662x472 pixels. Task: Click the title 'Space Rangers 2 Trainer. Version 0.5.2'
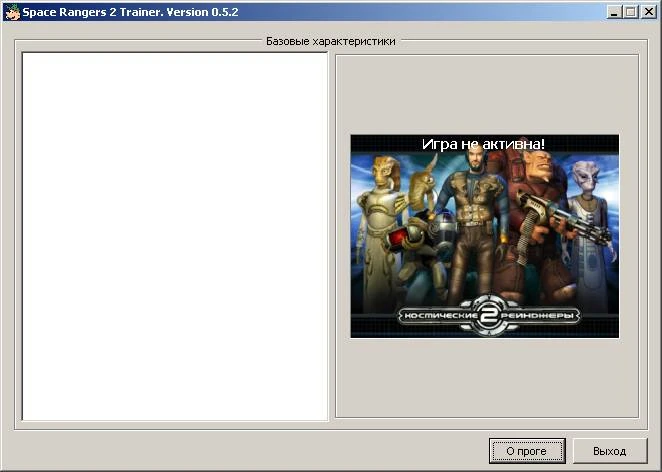[130, 12]
